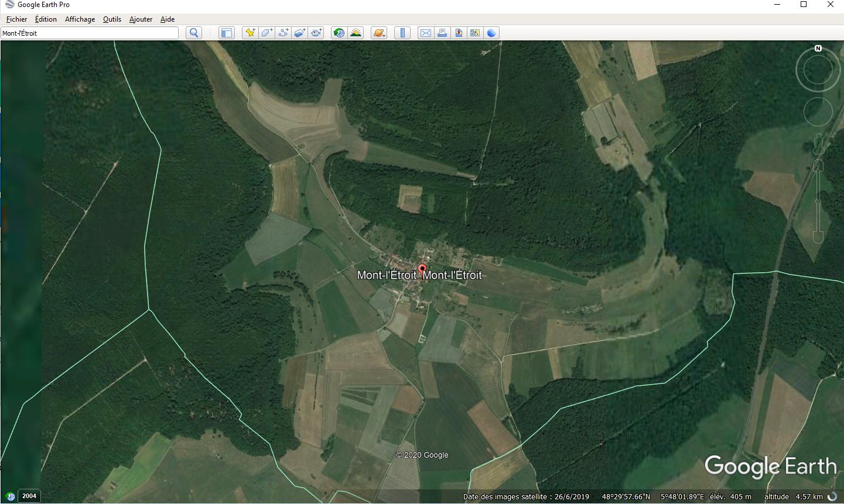Viewport: 844px width, 504px height.
Task: Open the Outils menu
Action: point(112,19)
